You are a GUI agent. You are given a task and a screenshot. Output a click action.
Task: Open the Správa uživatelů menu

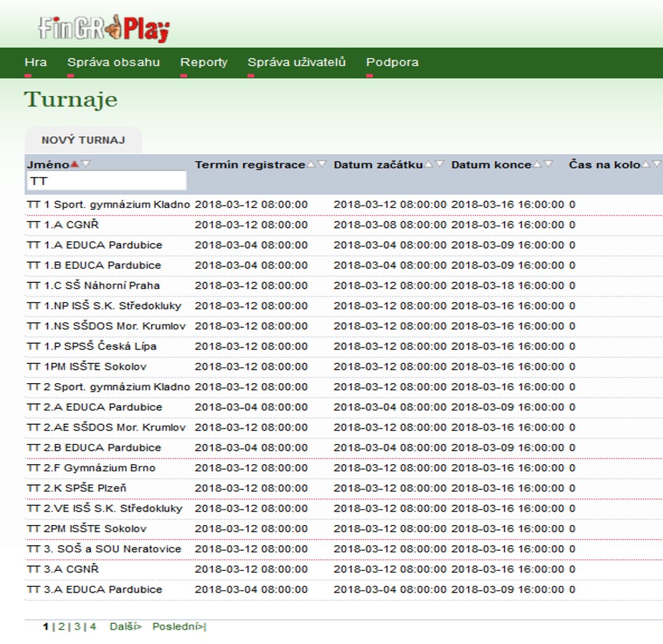(297, 62)
